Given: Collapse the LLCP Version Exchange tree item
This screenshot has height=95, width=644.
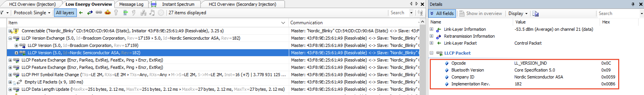Looking at the screenshot, I should 10,38.
